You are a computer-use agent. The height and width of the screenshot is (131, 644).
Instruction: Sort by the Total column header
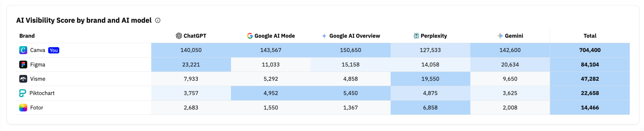[x=590, y=36]
